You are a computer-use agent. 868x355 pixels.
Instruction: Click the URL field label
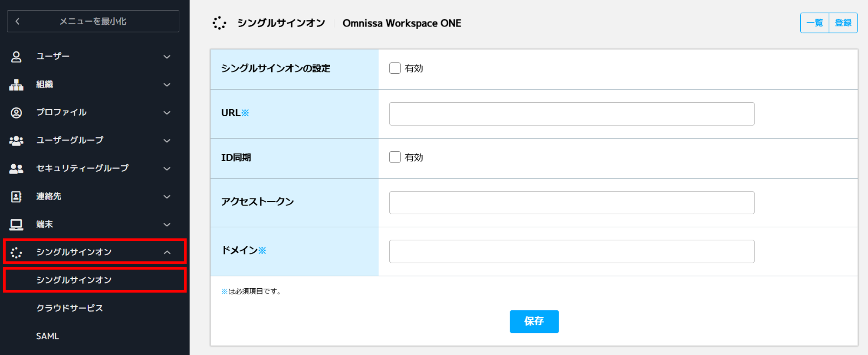235,113
